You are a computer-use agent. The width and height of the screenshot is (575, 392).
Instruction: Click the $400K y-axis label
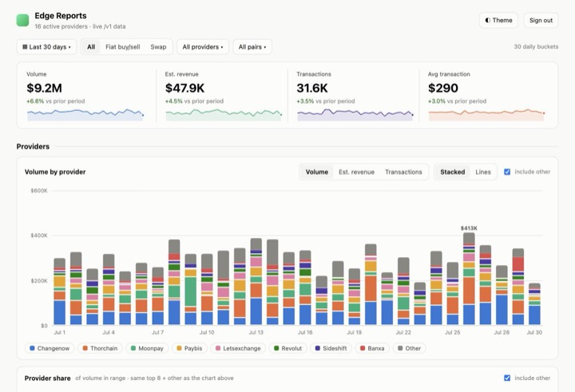[x=39, y=236]
